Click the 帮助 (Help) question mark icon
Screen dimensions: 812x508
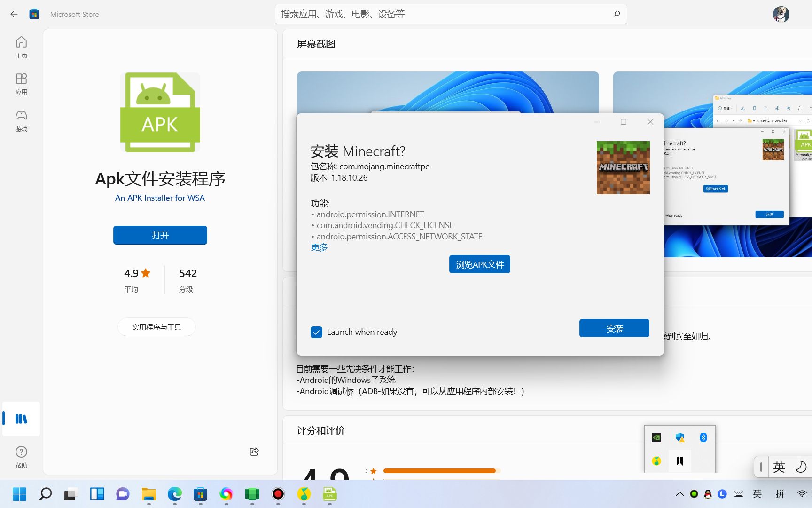tap(21, 451)
